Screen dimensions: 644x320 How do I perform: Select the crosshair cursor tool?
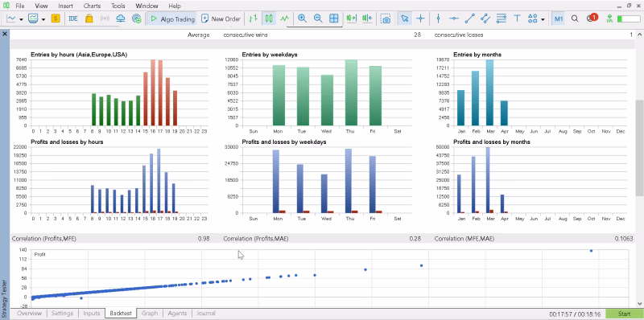tap(420, 18)
